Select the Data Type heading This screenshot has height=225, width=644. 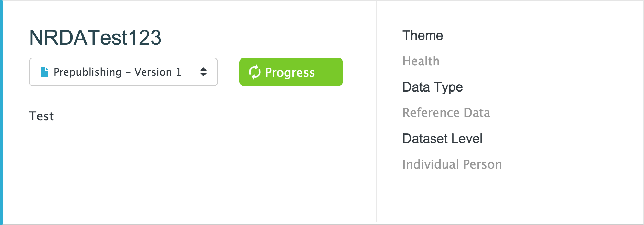432,87
